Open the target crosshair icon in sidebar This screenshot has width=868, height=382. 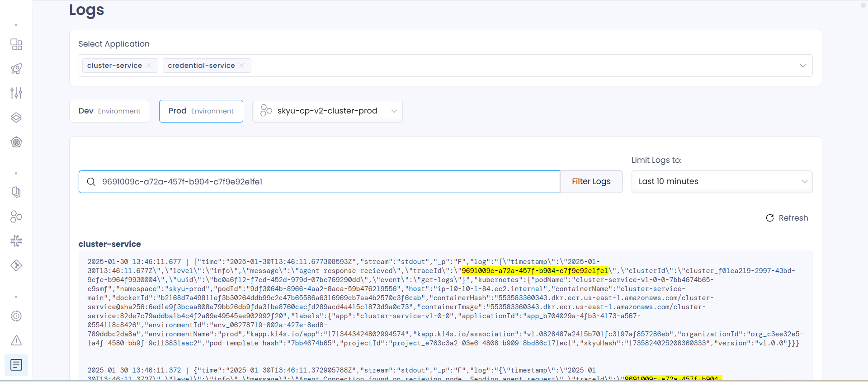pos(16,316)
